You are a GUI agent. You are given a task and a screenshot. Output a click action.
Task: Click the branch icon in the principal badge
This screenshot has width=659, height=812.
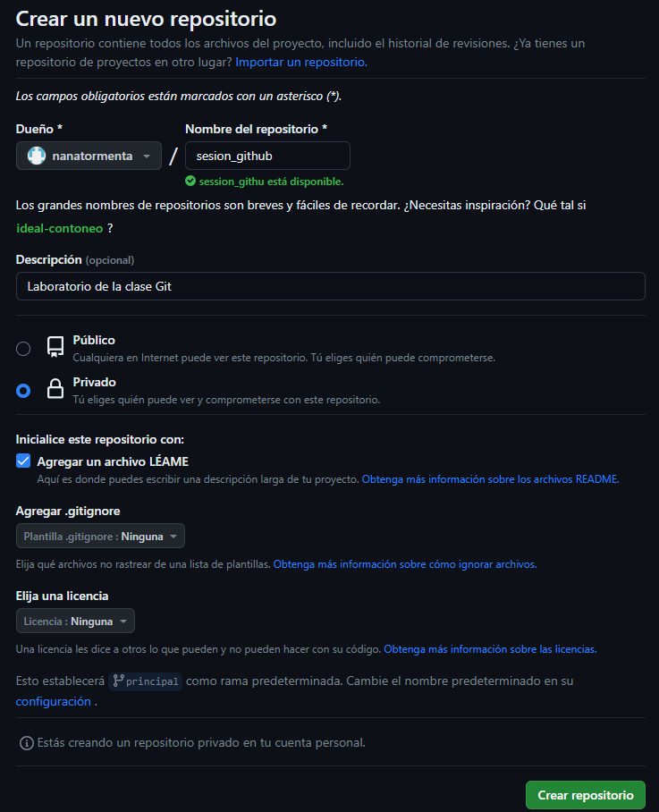pyautogui.click(x=118, y=681)
